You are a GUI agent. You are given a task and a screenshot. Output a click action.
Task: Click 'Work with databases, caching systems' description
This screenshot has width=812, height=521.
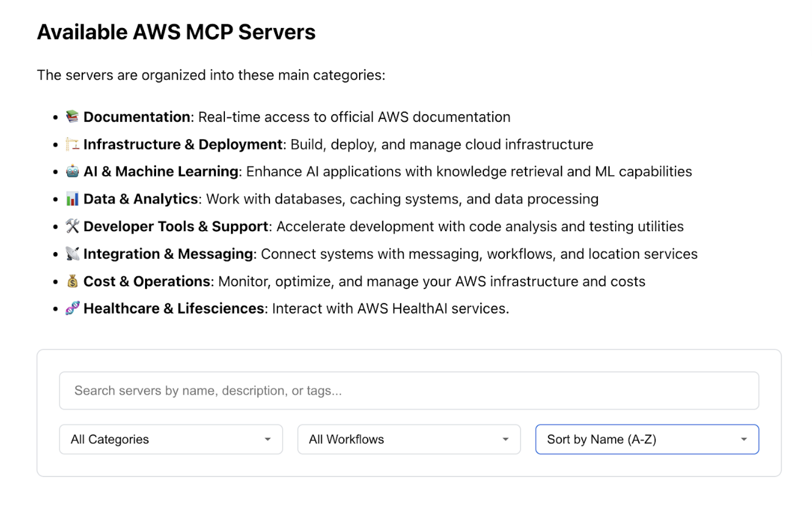(x=402, y=199)
